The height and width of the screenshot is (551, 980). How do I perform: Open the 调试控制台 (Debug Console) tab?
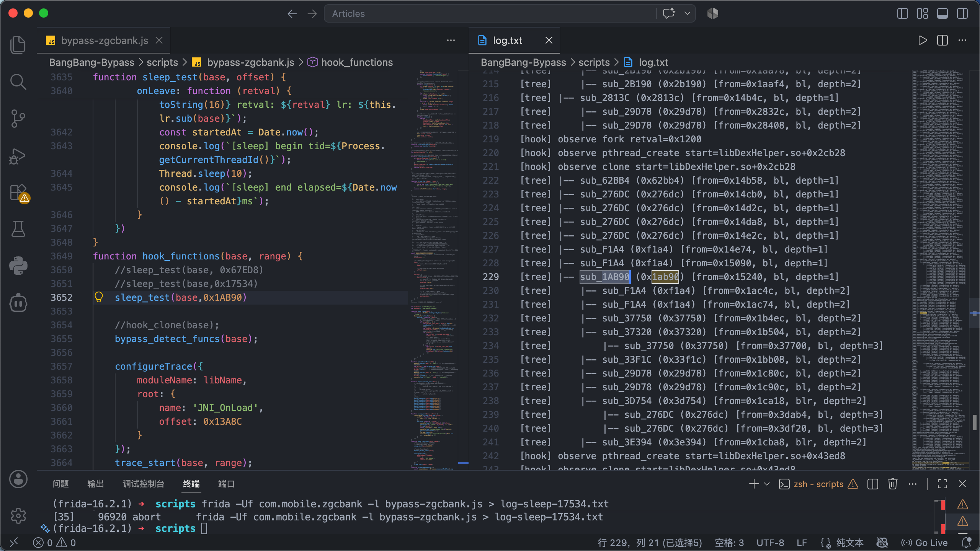click(144, 484)
